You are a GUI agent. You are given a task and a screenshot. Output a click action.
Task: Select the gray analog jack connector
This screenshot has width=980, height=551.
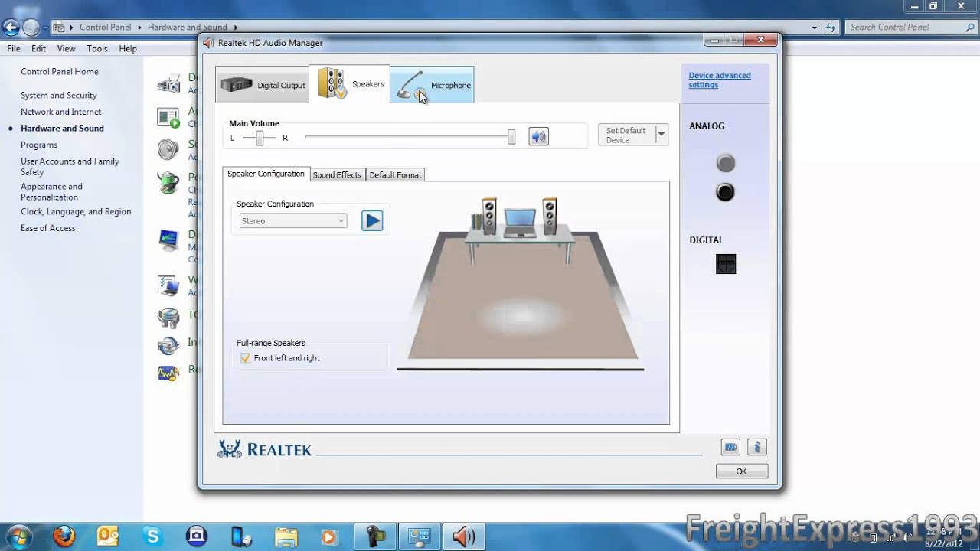[x=725, y=163]
